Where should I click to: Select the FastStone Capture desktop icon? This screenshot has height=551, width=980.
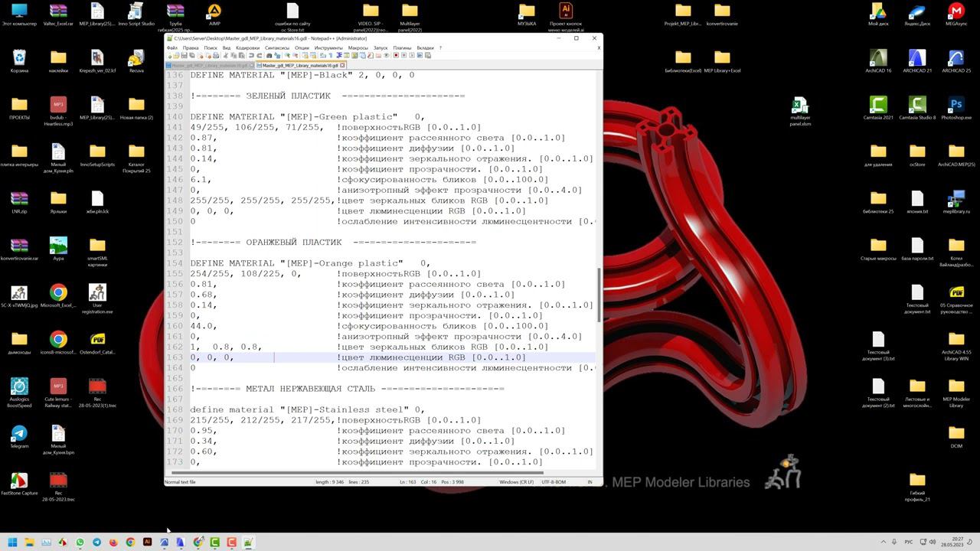click(x=19, y=481)
